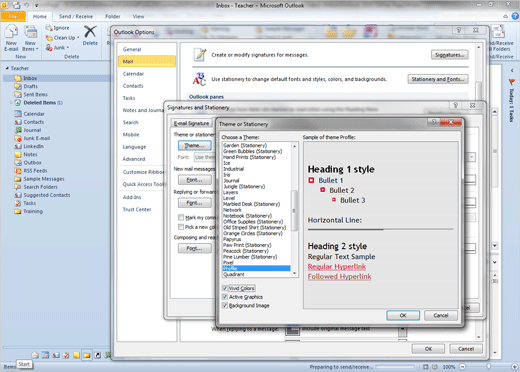The image size is (520, 372).
Task: Open the Deleted Items folder
Action: pos(39,103)
